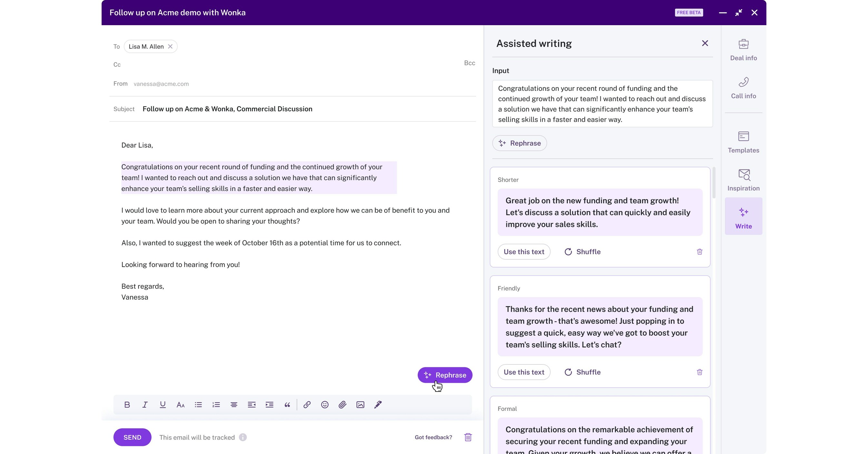The height and width of the screenshot is (454, 868).
Task: Insert a hyperlink
Action: (x=307, y=404)
